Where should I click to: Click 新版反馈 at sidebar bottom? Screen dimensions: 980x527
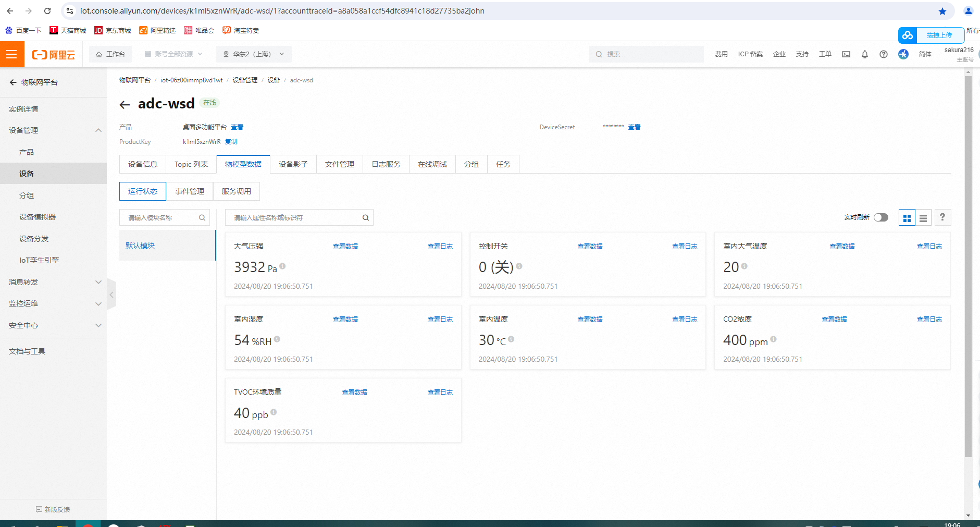pyautogui.click(x=53, y=509)
